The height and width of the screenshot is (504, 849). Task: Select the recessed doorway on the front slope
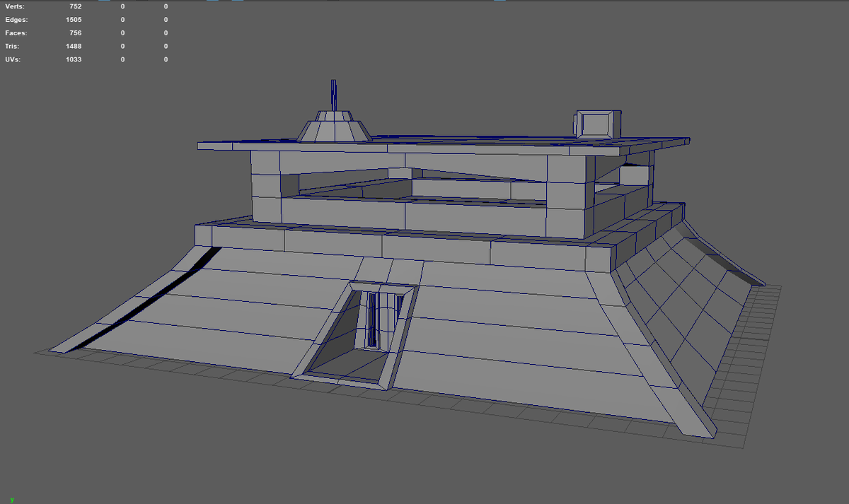pyautogui.click(x=354, y=335)
